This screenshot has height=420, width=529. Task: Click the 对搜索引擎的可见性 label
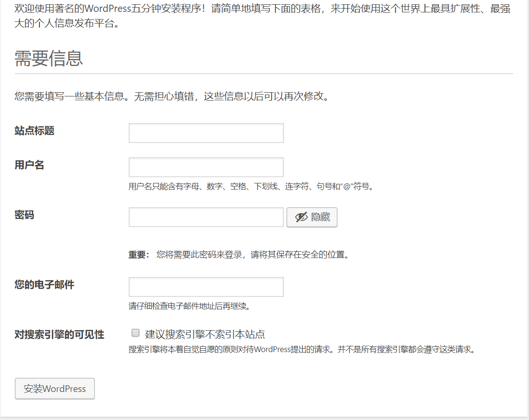59,334
